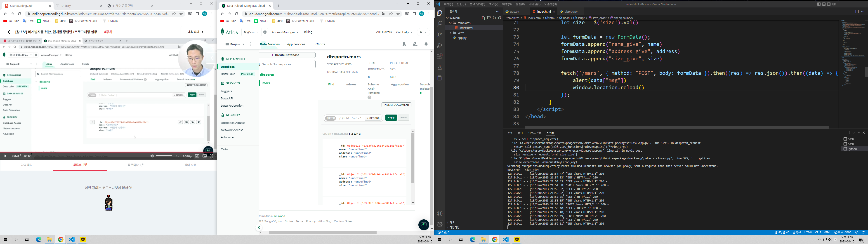Image resolution: width=868 pixels, height=244 pixels.
Task: Split the VS Code editor to the right
Action: tap(857, 12)
